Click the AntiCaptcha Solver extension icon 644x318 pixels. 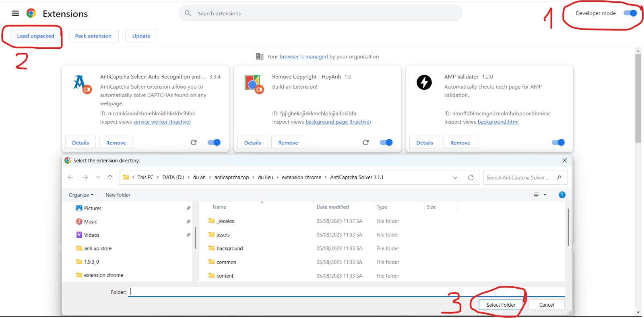82,84
